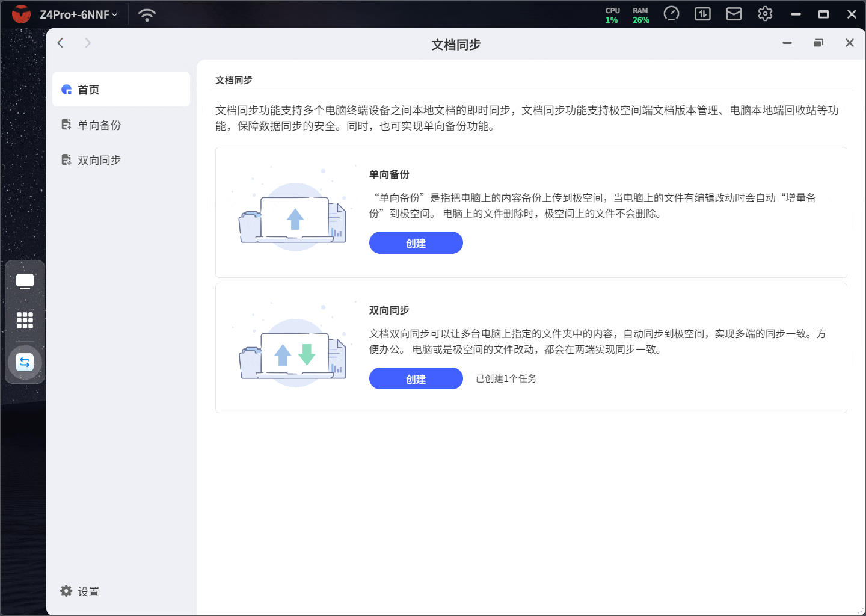Expand the Z4Pro+-6NNF device dropdown
The width and height of the screenshot is (866, 616).
point(79,14)
